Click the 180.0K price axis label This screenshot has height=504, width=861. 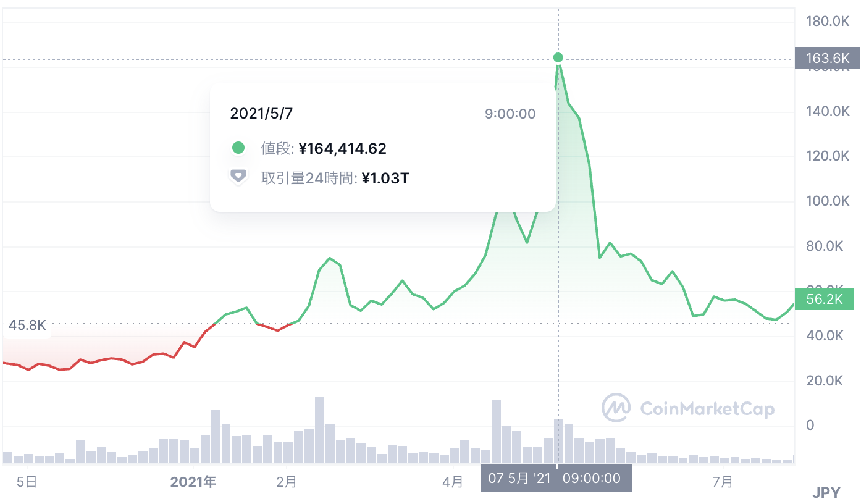click(828, 22)
